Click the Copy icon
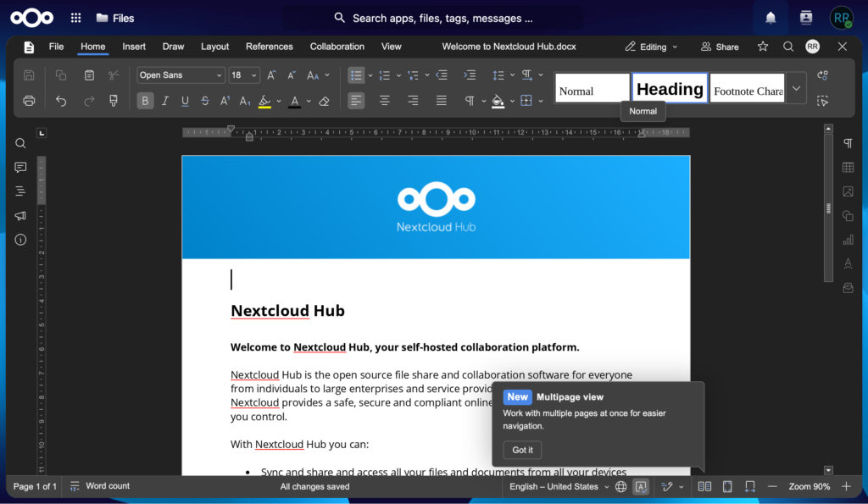This screenshot has width=868, height=504. (x=61, y=75)
